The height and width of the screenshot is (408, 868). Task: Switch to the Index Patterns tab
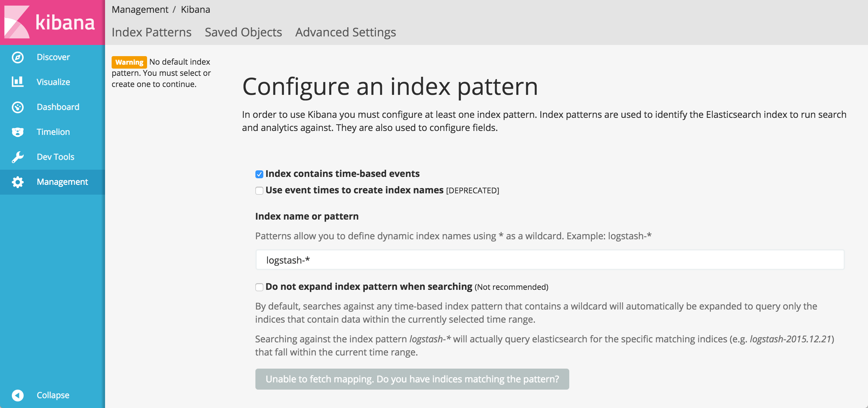click(151, 32)
